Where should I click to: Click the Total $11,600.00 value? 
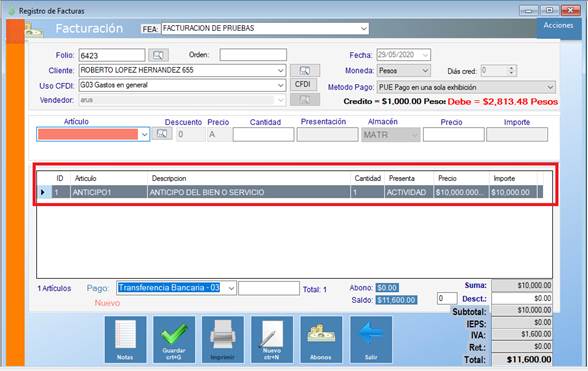[522, 359]
